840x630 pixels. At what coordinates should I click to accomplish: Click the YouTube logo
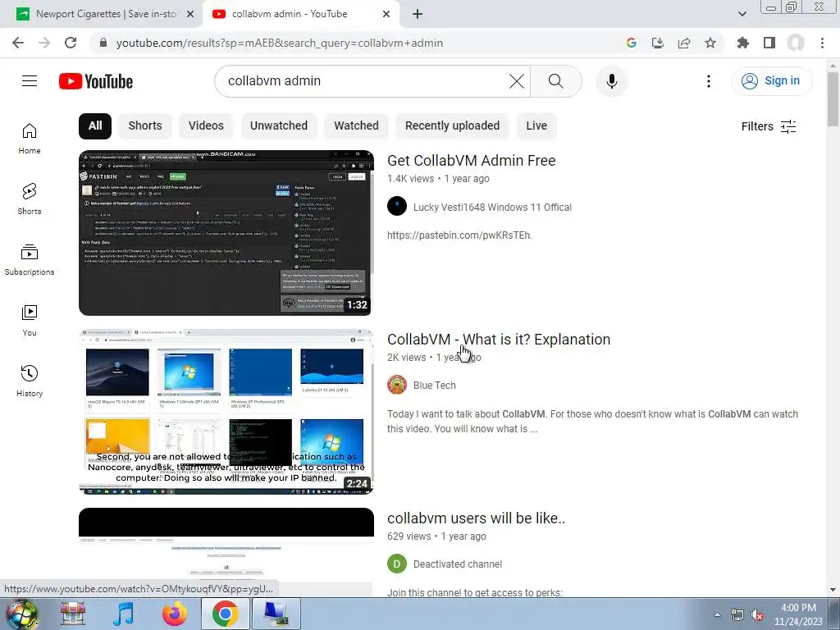pos(96,81)
